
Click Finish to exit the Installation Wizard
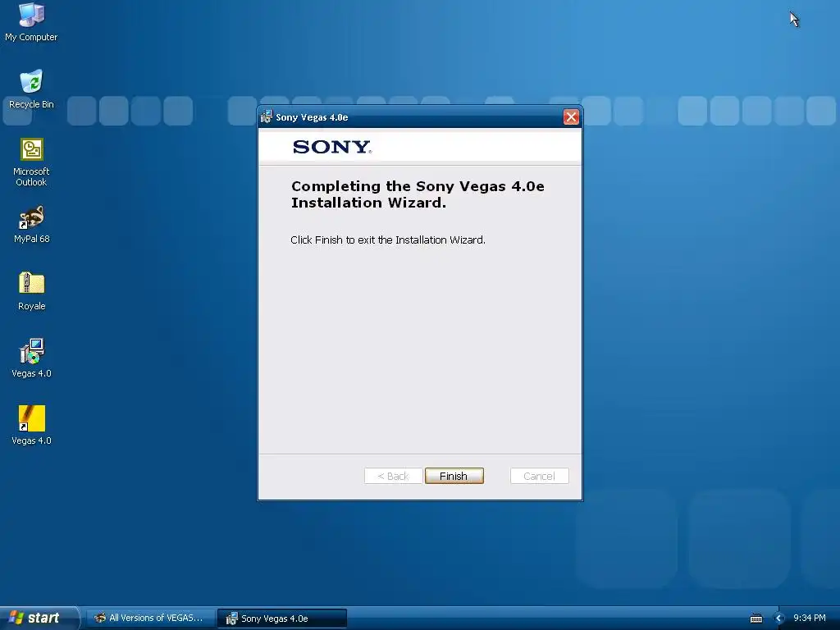click(x=454, y=476)
